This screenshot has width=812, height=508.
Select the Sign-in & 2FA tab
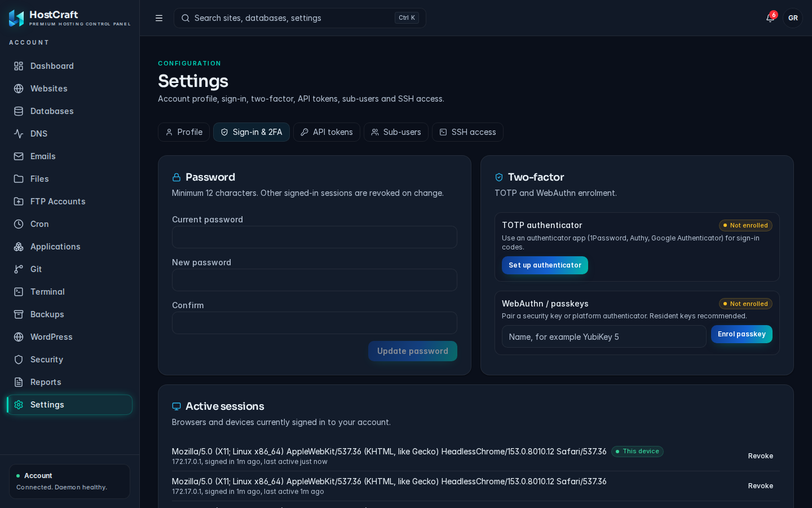[251, 132]
